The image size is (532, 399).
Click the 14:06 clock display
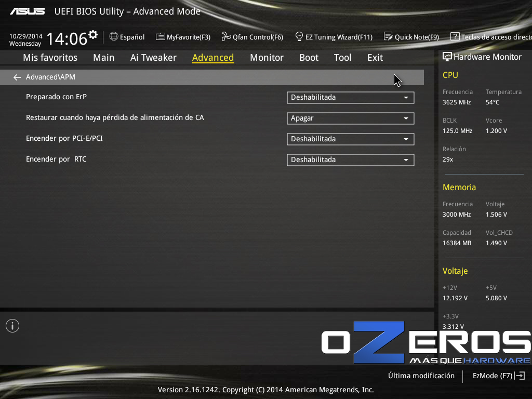coord(67,38)
